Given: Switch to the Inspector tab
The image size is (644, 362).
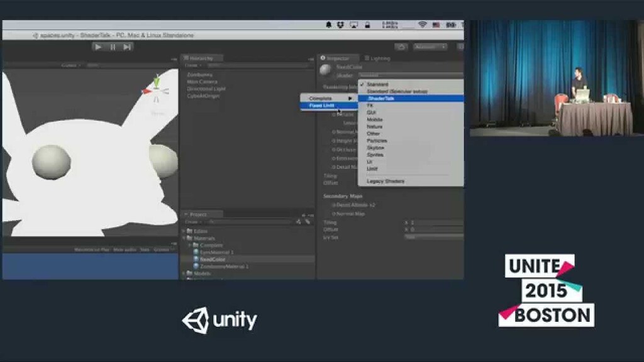Looking at the screenshot, I should (338, 58).
